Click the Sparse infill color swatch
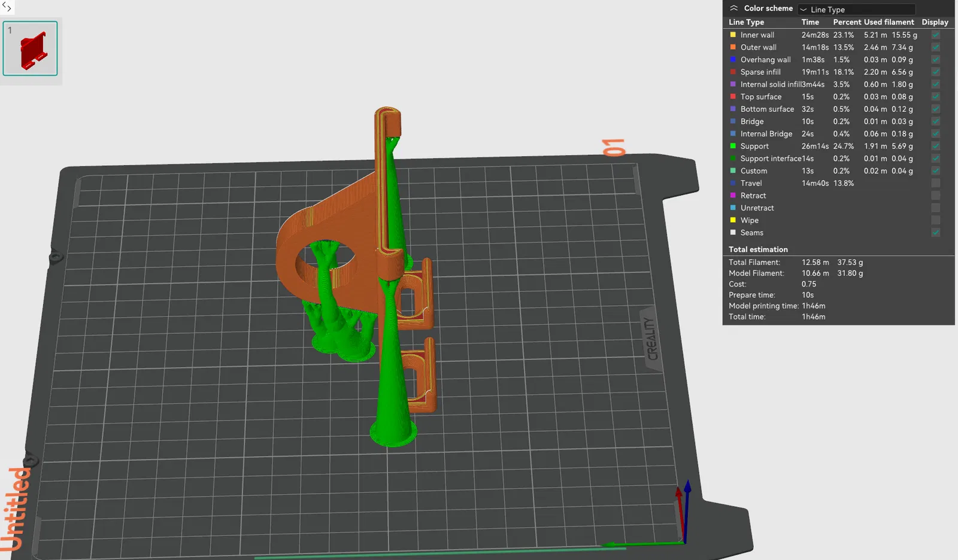The height and width of the screenshot is (560, 958). [x=733, y=72]
